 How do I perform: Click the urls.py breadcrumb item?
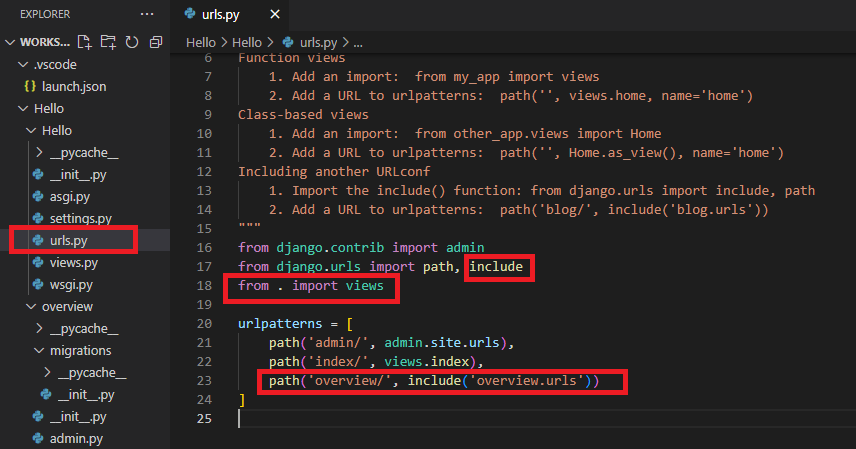(318, 43)
